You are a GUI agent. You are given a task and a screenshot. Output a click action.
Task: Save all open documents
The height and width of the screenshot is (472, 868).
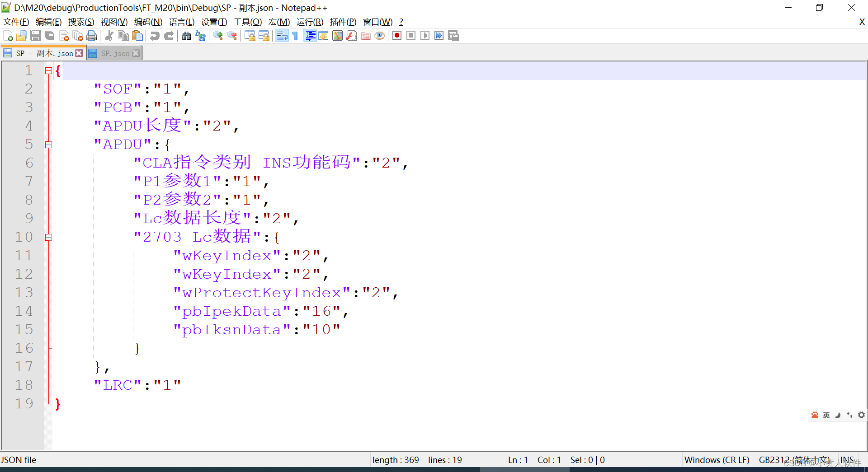tap(49, 36)
